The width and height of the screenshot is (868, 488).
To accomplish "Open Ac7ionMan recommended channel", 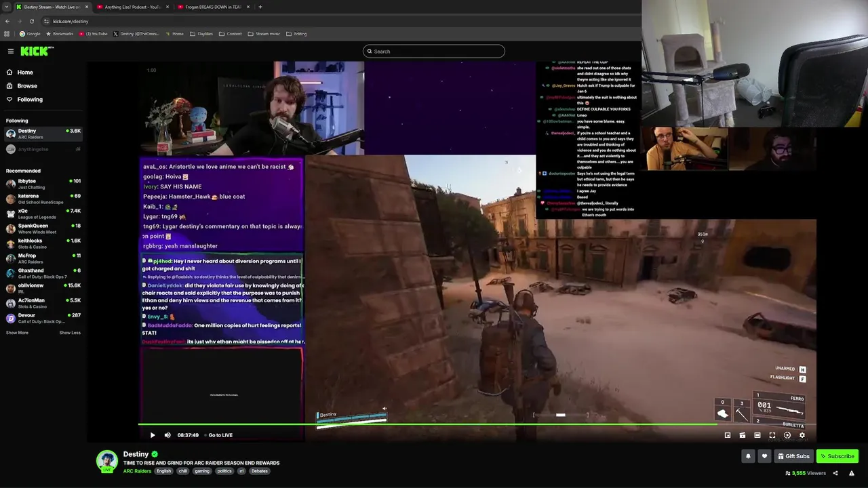I will pos(43,303).
